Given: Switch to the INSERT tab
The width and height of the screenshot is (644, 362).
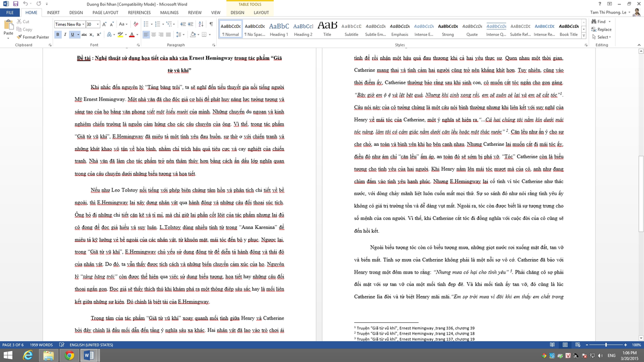Looking at the screenshot, I should pyautogui.click(x=53, y=12).
